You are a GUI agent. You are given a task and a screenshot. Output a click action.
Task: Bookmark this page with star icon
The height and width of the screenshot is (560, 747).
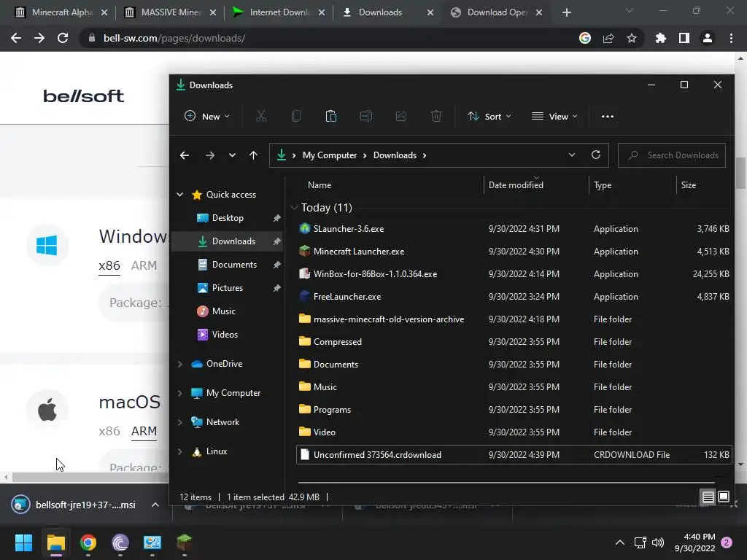pyautogui.click(x=632, y=38)
